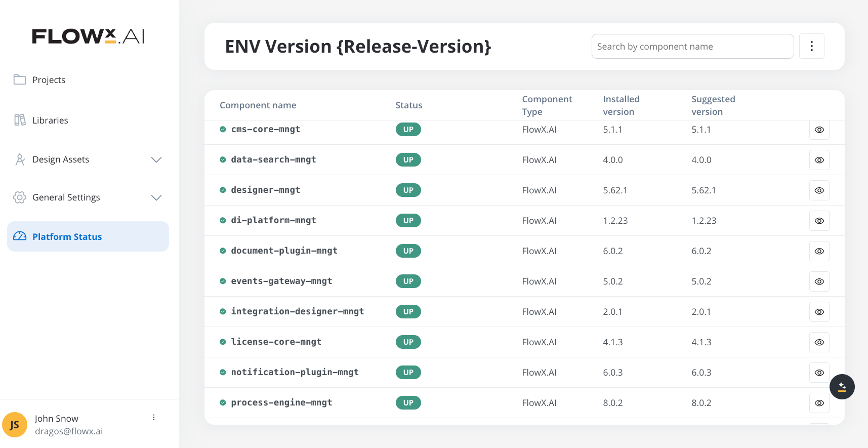Click installed version 8.0.2
868x448 pixels.
tap(613, 403)
